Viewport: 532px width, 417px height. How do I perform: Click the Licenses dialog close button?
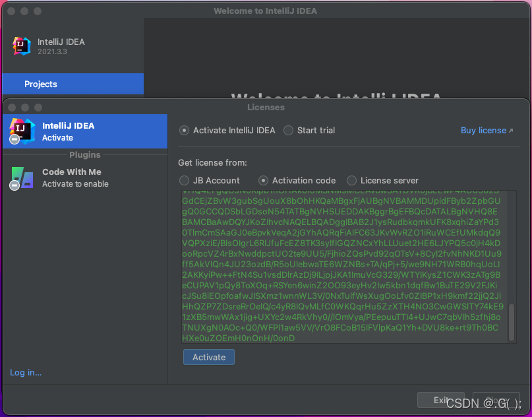[11, 108]
